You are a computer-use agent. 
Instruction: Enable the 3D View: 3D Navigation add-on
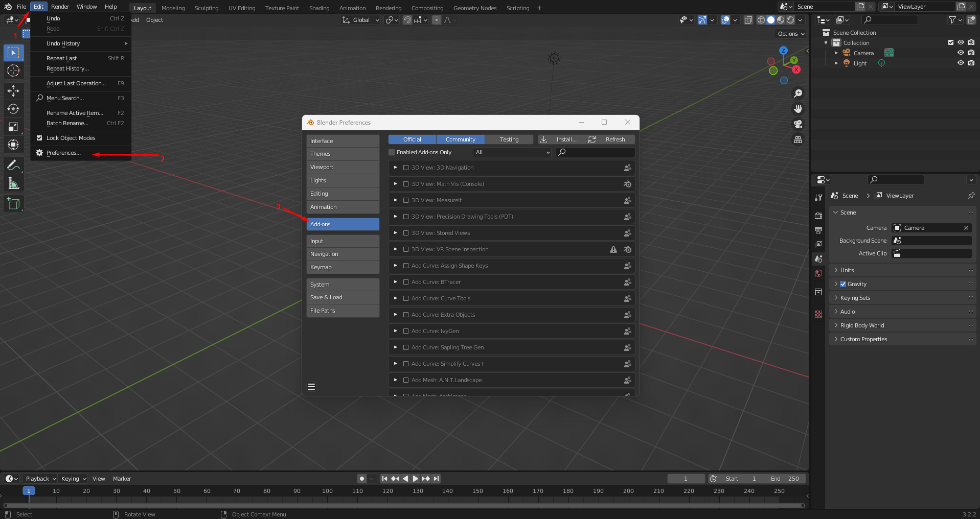pos(406,168)
